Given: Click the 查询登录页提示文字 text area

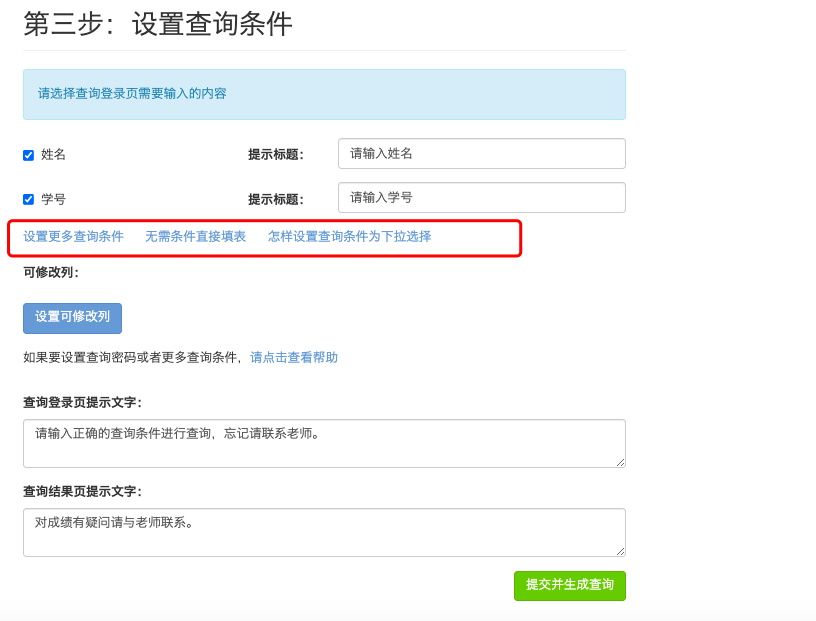Looking at the screenshot, I should click(x=324, y=443).
